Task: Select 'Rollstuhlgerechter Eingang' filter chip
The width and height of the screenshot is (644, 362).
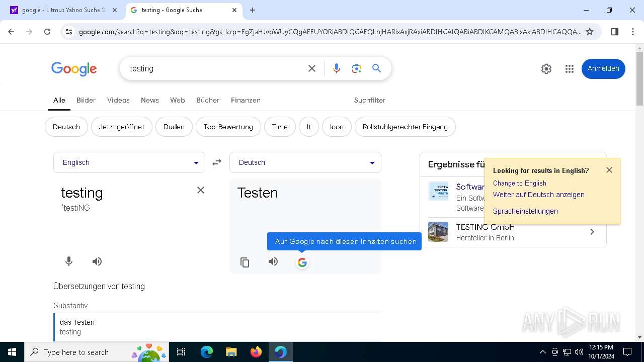Action: click(405, 127)
